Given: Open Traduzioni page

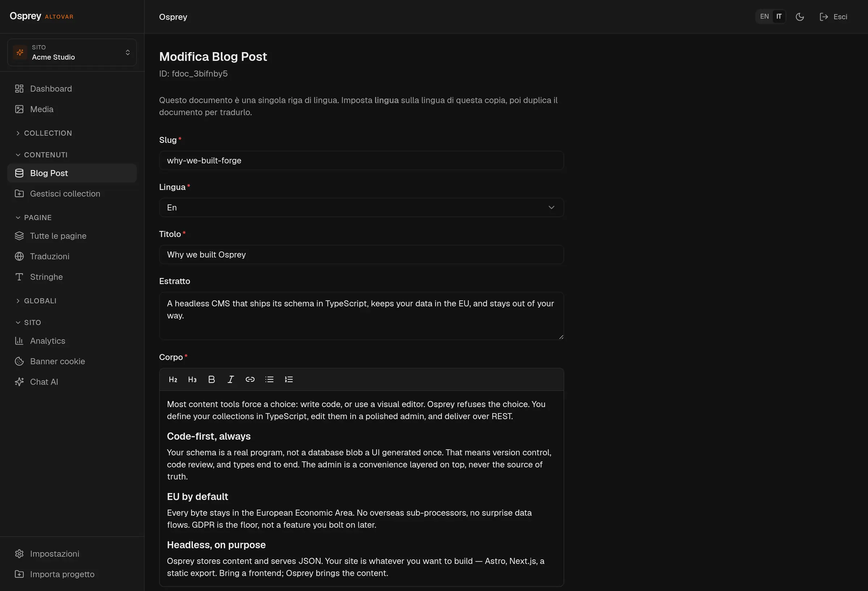Looking at the screenshot, I should click(72, 257).
